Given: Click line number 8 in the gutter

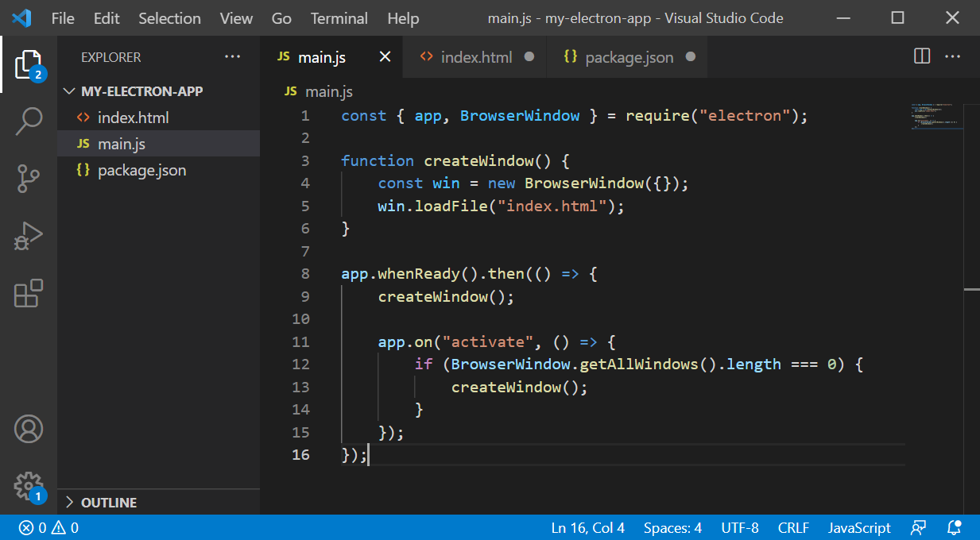Looking at the screenshot, I should click(305, 274).
